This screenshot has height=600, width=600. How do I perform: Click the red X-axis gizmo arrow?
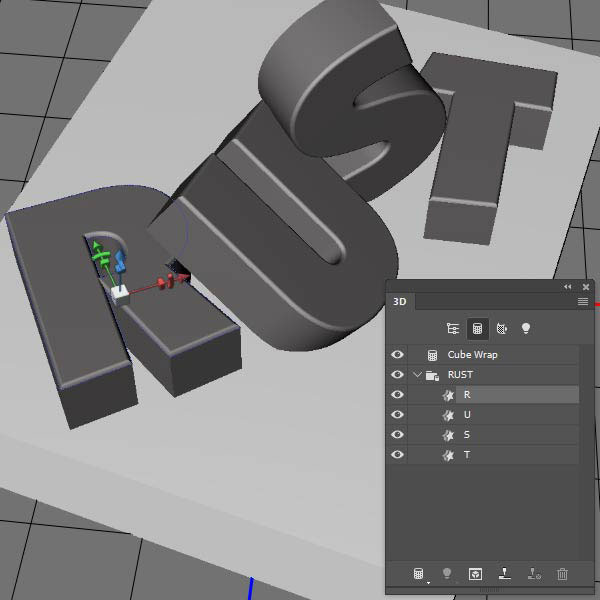(184, 276)
